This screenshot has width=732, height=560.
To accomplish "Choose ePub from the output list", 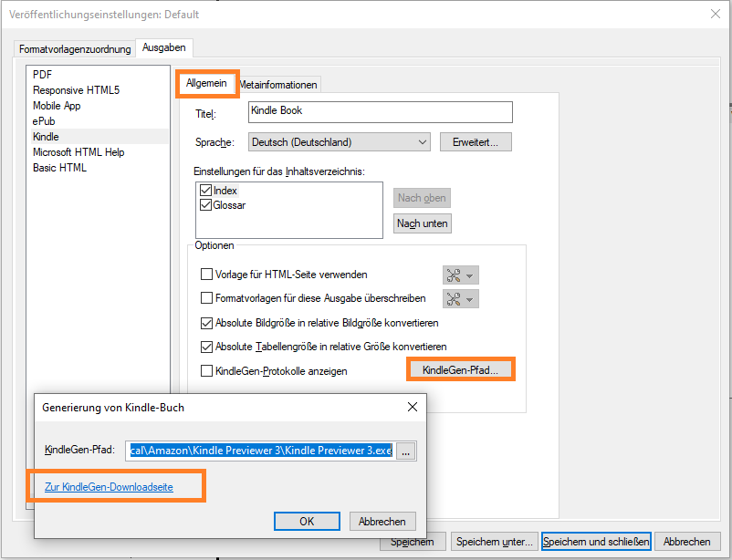I will pyautogui.click(x=44, y=121).
